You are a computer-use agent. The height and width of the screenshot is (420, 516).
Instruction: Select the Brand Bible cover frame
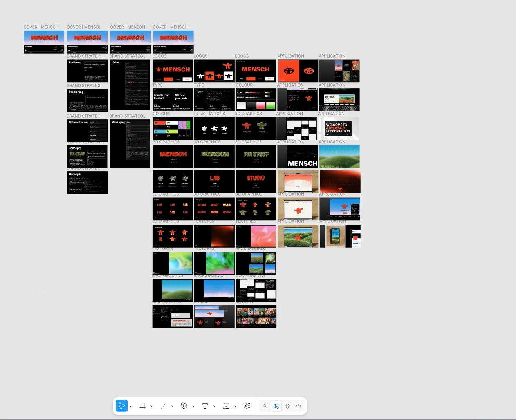click(44, 42)
